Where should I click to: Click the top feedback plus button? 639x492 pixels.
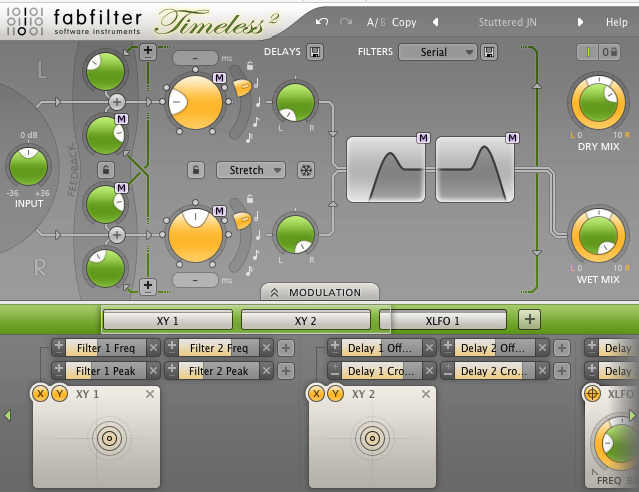[x=148, y=52]
